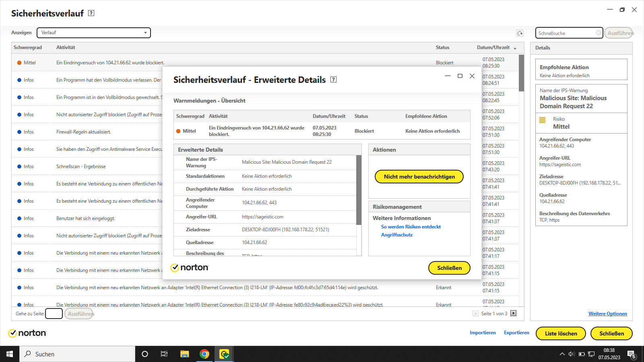
Task: Close the dialog with its Schließen button
Action: click(x=449, y=268)
